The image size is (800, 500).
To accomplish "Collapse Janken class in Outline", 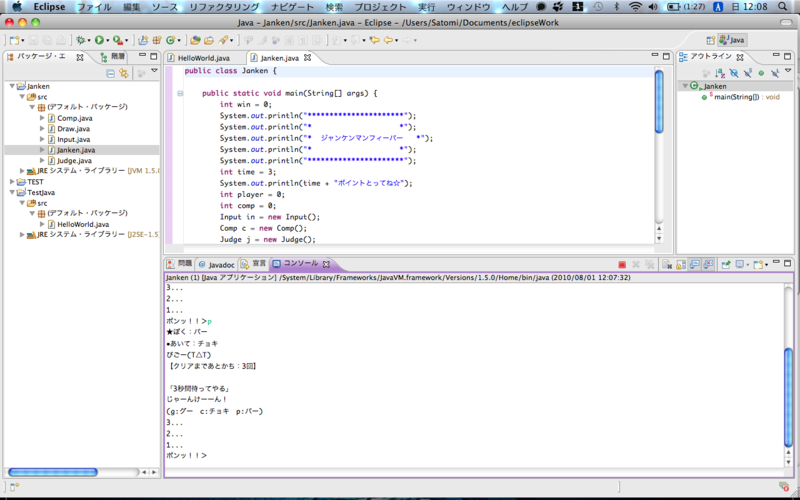I will click(x=685, y=86).
